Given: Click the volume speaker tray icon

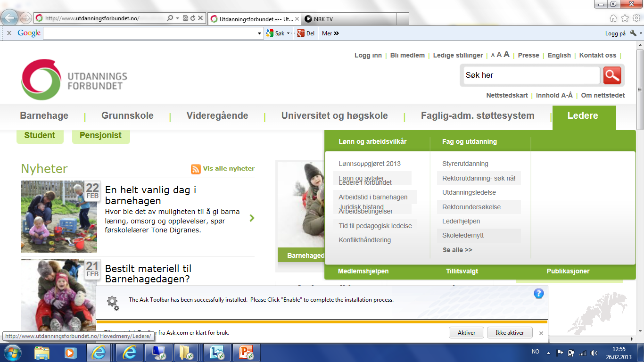Looking at the screenshot, I should pyautogui.click(x=594, y=353).
